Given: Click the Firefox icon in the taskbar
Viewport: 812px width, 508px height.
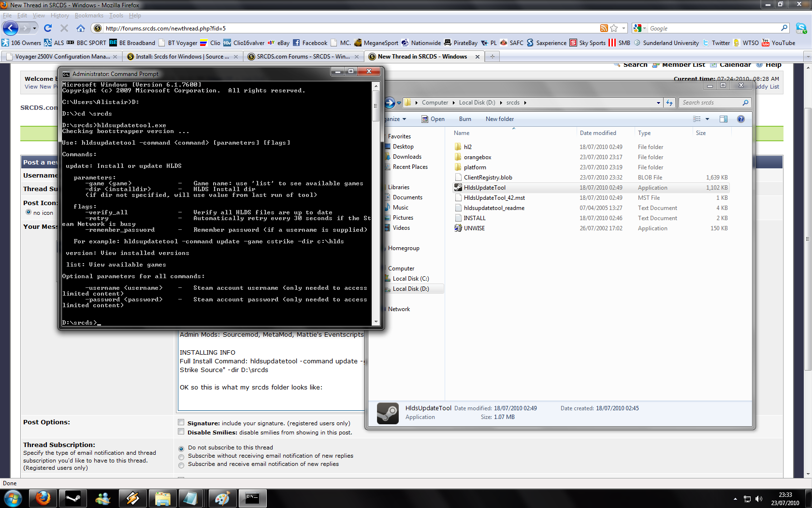Looking at the screenshot, I should [x=43, y=498].
